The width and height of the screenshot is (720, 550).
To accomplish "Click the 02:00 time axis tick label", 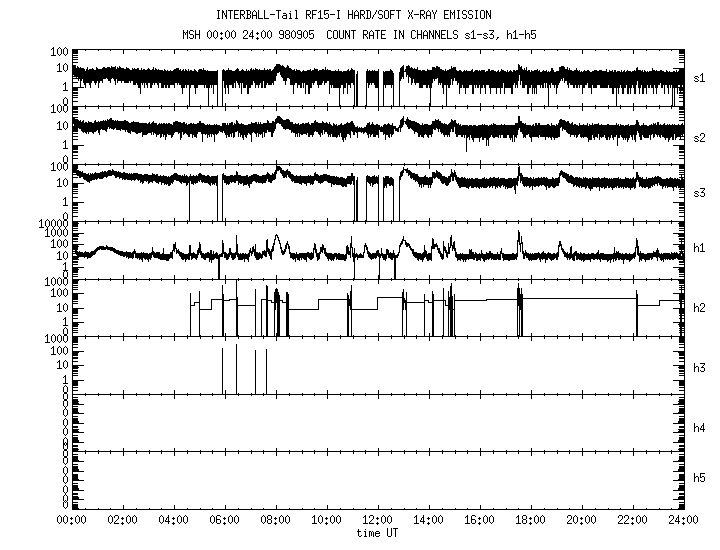I will point(122,520).
